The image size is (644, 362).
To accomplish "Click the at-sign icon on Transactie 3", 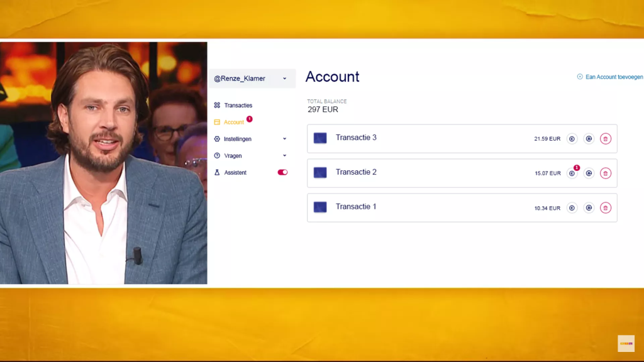I will pyautogui.click(x=589, y=139).
